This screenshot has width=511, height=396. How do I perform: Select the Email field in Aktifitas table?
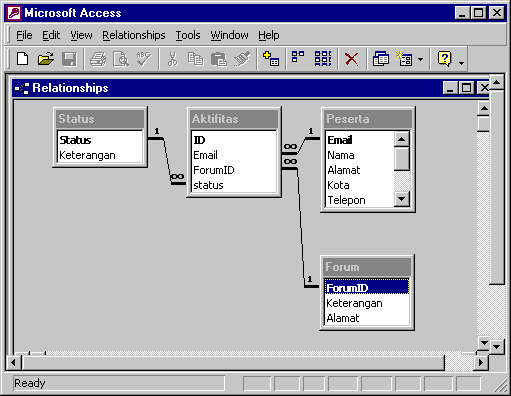click(x=234, y=155)
